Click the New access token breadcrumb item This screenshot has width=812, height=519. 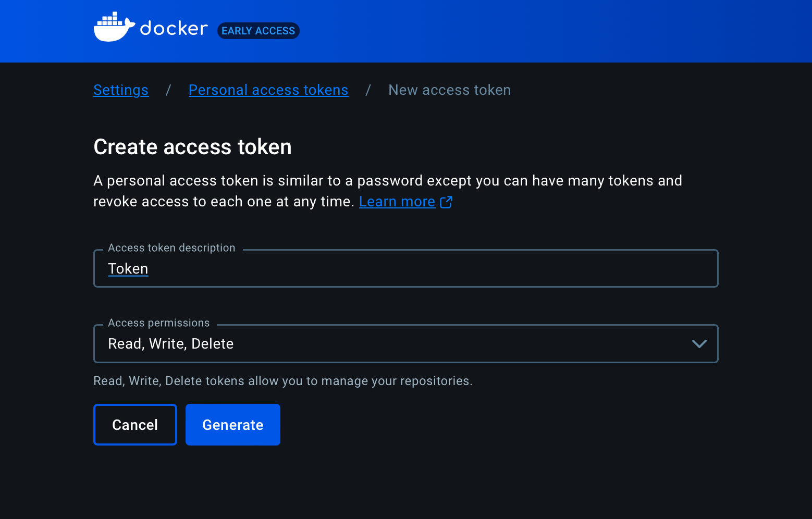(x=449, y=90)
